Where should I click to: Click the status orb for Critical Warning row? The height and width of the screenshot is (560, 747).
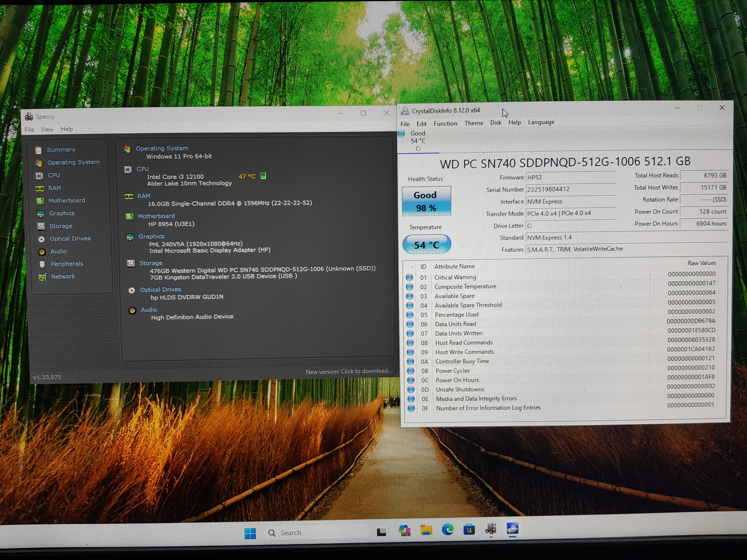tap(409, 277)
